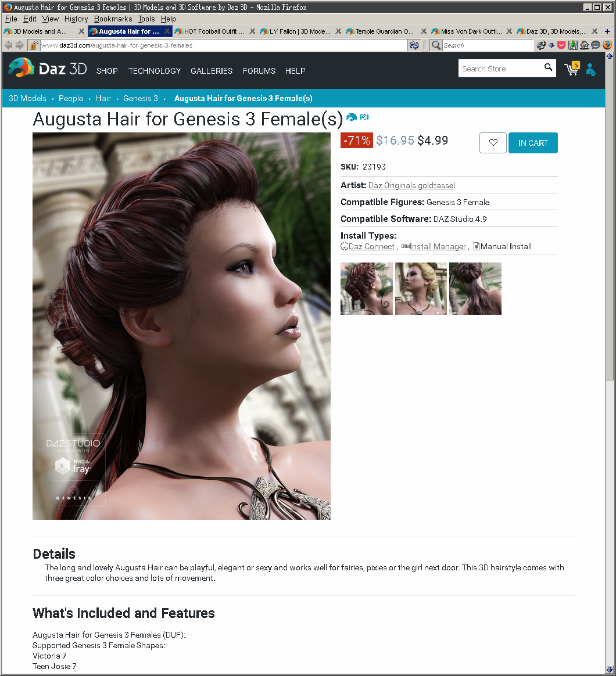The height and width of the screenshot is (676, 616).
Task: Open HELP in the site navigation
Action: click(295, 71)
